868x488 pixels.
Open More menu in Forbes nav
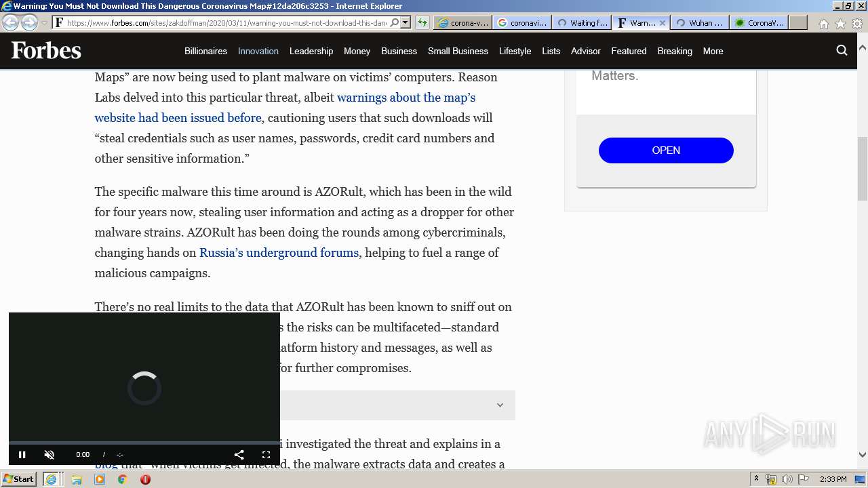pos(713,51)
